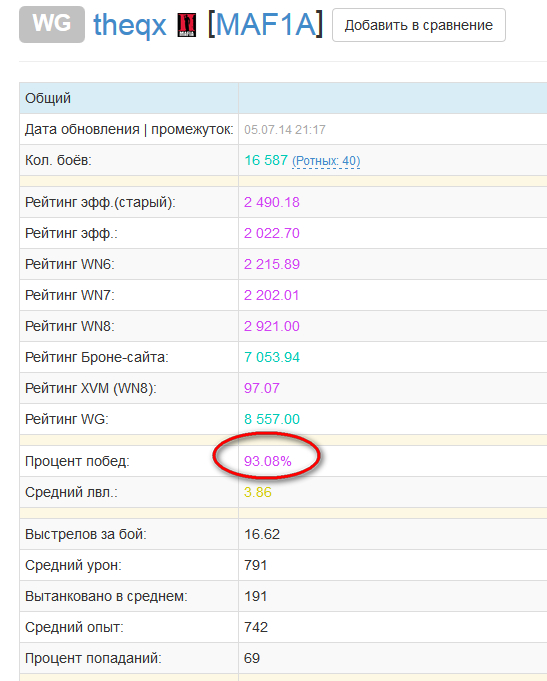Select the Рейтинг WN8 value 2 921.00
This screenshot has width=547, height=681.
tap(272, 326)
